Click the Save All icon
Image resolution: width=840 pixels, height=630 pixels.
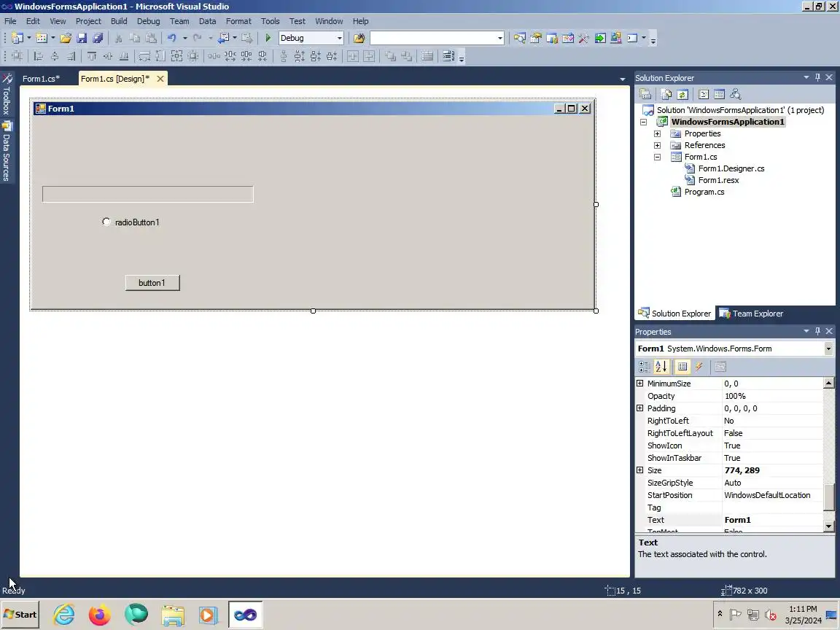pos(98,38)
